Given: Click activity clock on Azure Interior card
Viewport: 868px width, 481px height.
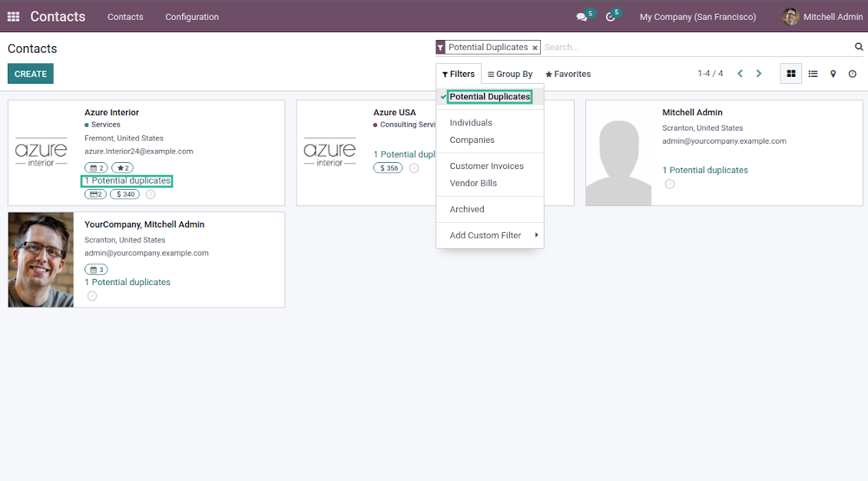Looking at the screenshot, I should tap(151, 194).
